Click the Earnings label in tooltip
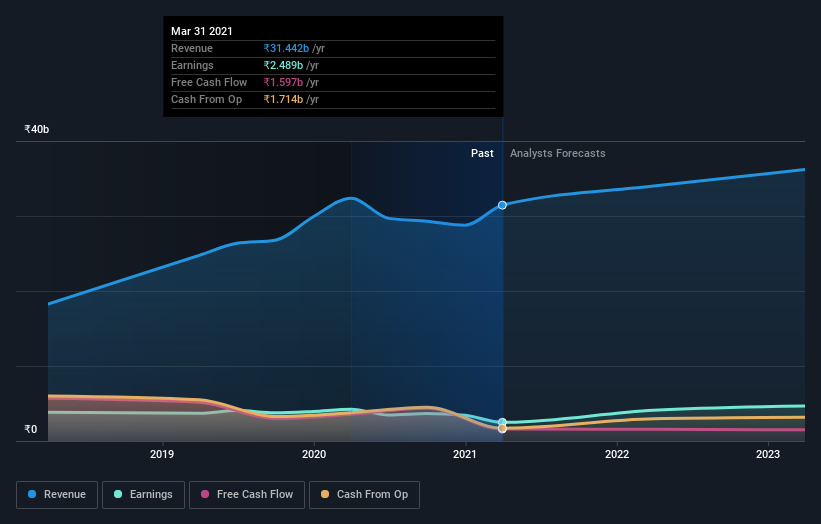The width and height of the screenshot is (821, 524). pyautogui.click(x=192, y=65)
